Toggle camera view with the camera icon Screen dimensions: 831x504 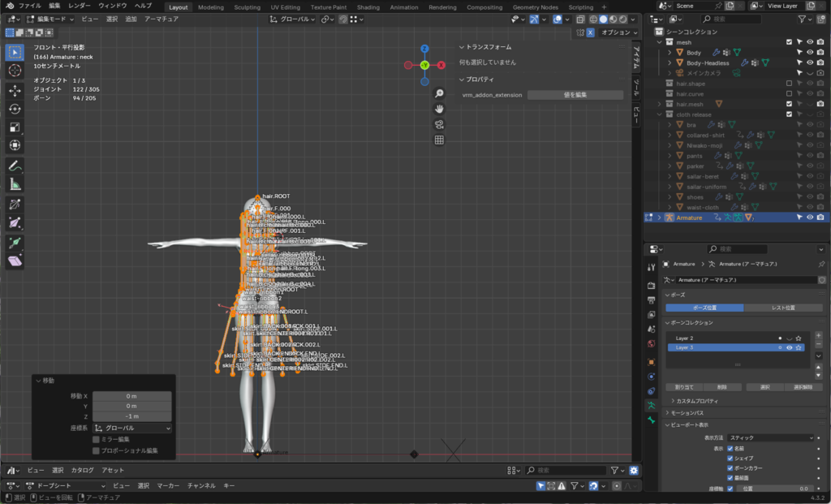pyautogui.click(x=439, y=124)
